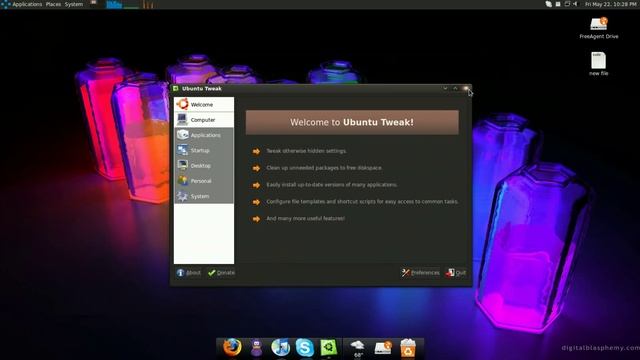Open the Personal section in the sidebar
640x360 pixels.
tap(204, 181)
